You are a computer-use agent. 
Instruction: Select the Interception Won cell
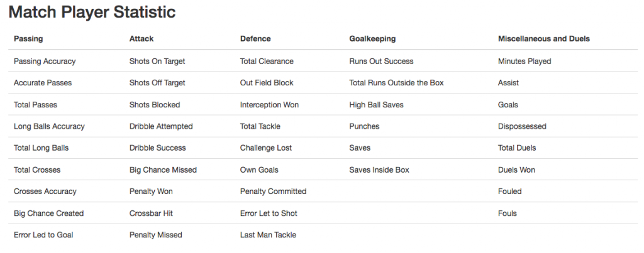tap(269, 105)
